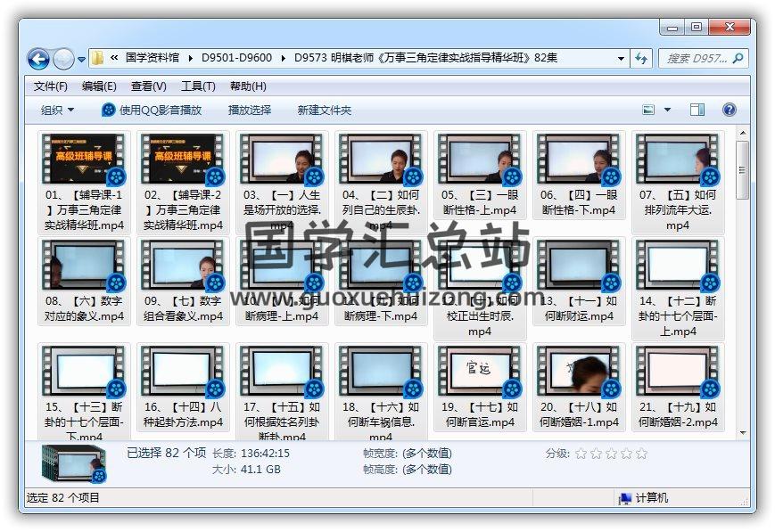Click the stacked video preview in details pane
Image resolution: width=775 pixels, height=532 pixels.
[x=74, y=463]
